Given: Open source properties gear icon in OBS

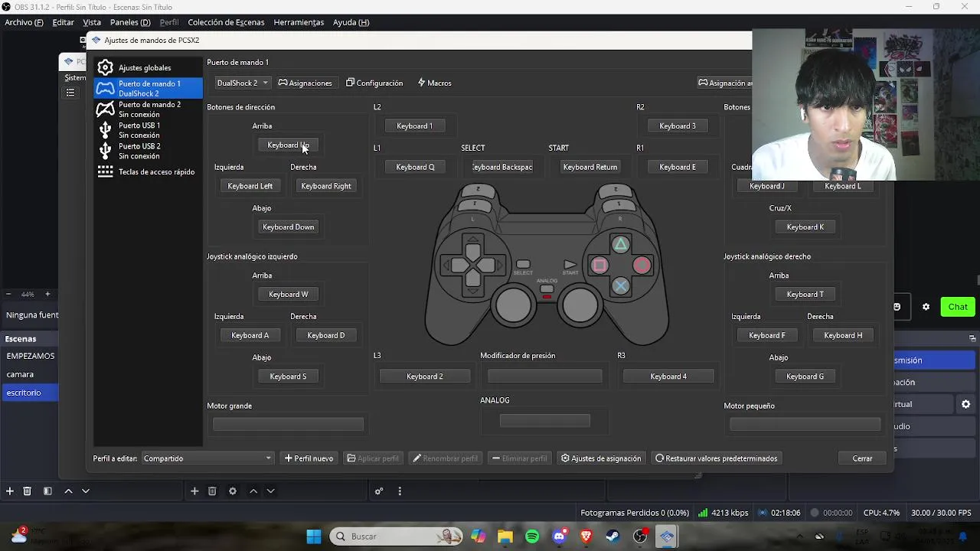Looking at the screenshot, I should (x=233, y=491).
